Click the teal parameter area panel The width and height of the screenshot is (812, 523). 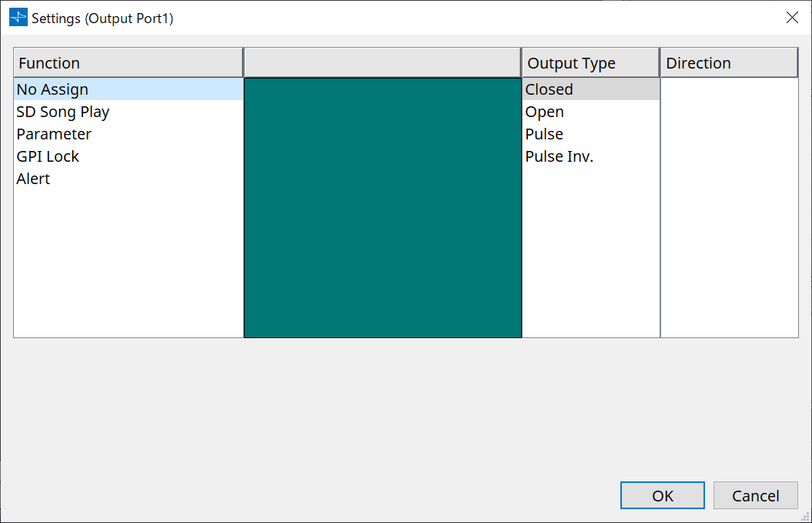click(382, 208)
